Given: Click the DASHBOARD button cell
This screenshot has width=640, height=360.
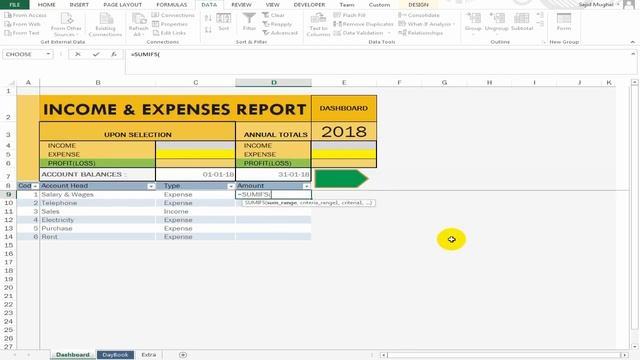Looking at the screenshot, I should pyautogui.click(x=344, y=108).
